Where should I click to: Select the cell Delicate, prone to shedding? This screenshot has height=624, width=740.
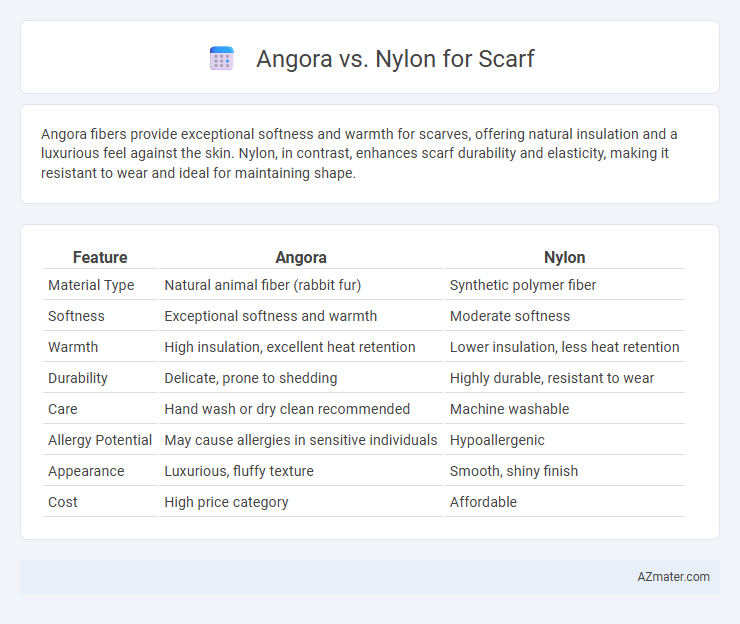click(251, 378)
